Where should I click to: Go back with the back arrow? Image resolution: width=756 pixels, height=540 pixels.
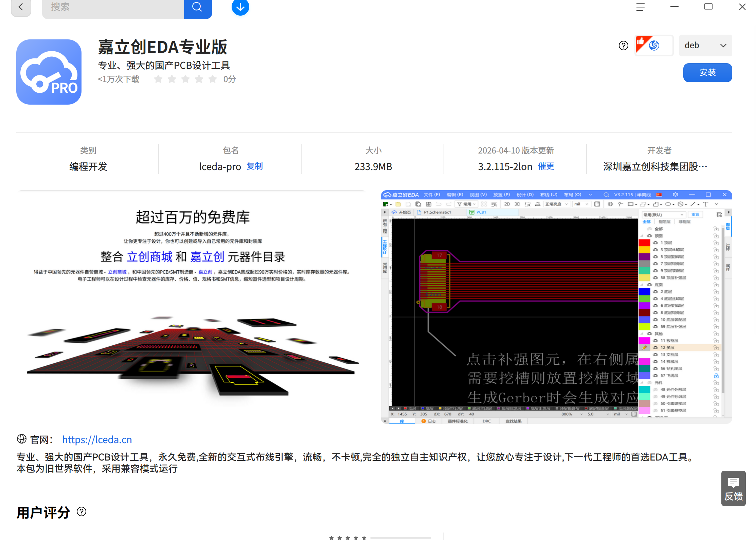pyautogui.click(x=21, y=7)
